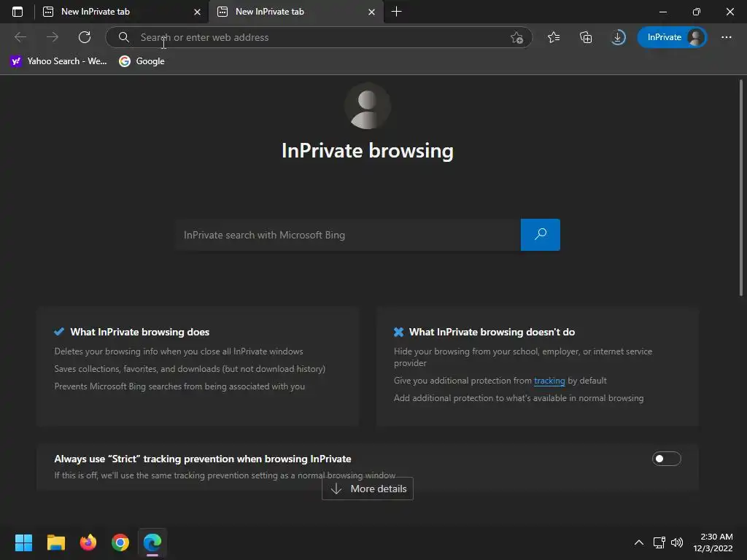Viewport: 747px width, 560px height.
Task: Enable Strict tracking prevention toggle
Action: point(667,459)
